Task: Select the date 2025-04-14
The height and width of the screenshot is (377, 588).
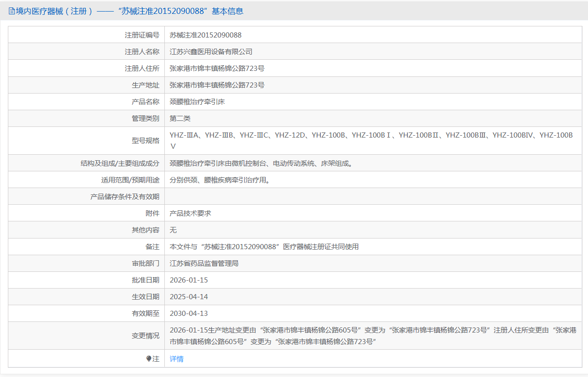Action: point(189,296)
